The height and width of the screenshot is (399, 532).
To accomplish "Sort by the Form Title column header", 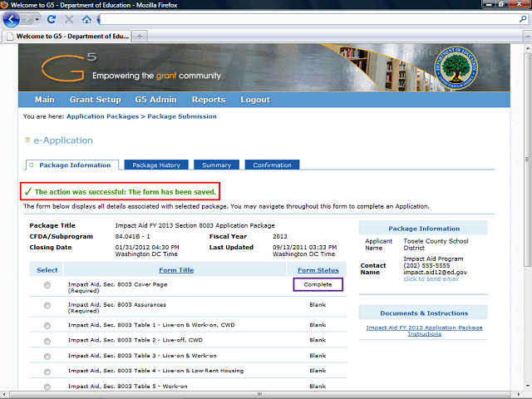I will 176,270.
